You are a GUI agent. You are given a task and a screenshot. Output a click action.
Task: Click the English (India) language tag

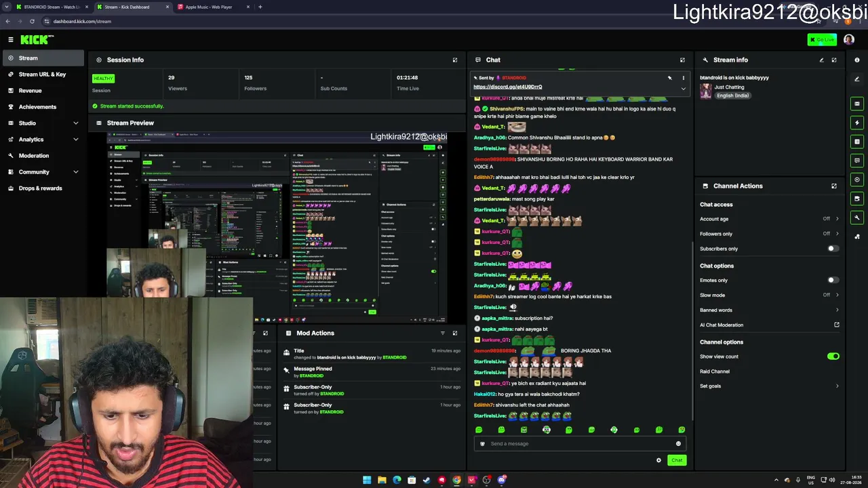[x=733, y=96]
